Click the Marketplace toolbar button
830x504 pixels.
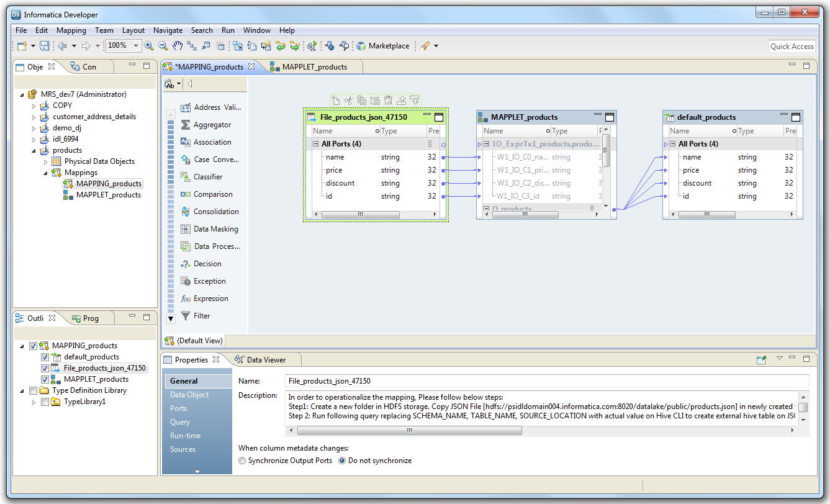383,46
